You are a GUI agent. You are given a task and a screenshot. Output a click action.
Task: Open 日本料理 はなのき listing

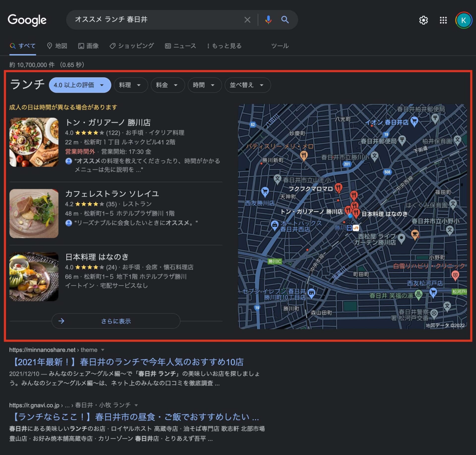click(x=97, y=257)
